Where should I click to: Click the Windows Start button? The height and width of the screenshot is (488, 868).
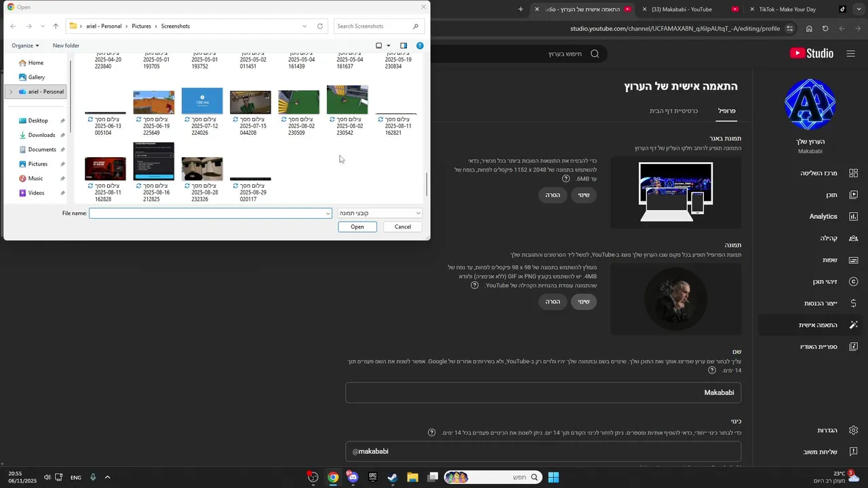[553, 477]
